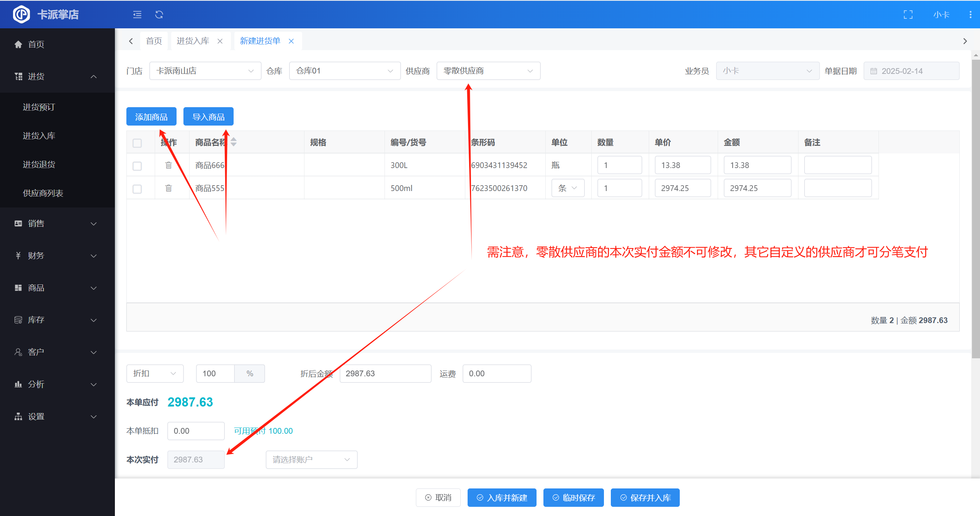Sort by 商品名称 column arrows

234,142
